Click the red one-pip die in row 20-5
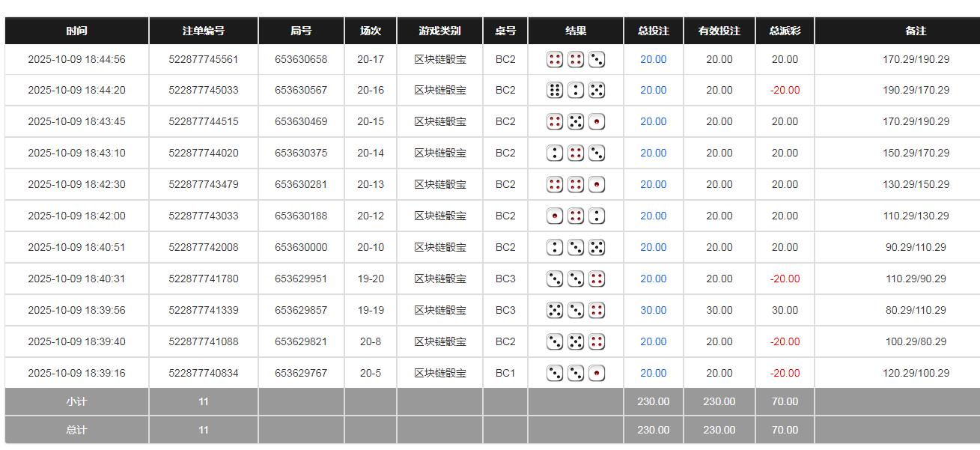 [x=597, y=374]
